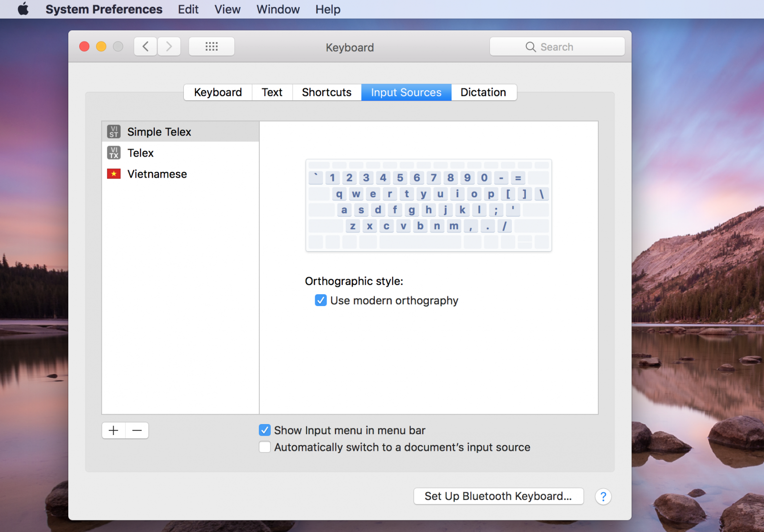The height and width of the screenshot is (532, 764).
Task: Open the Edit menu
Action: point(188,9)
